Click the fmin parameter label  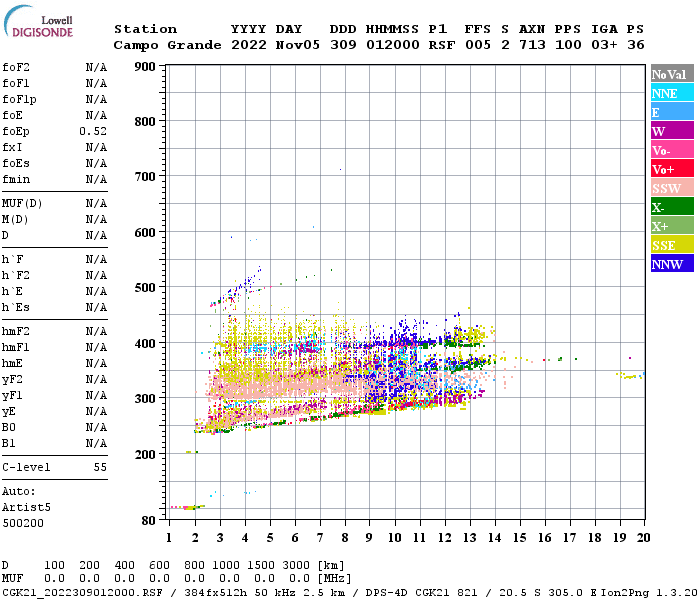tap(16, 180)
